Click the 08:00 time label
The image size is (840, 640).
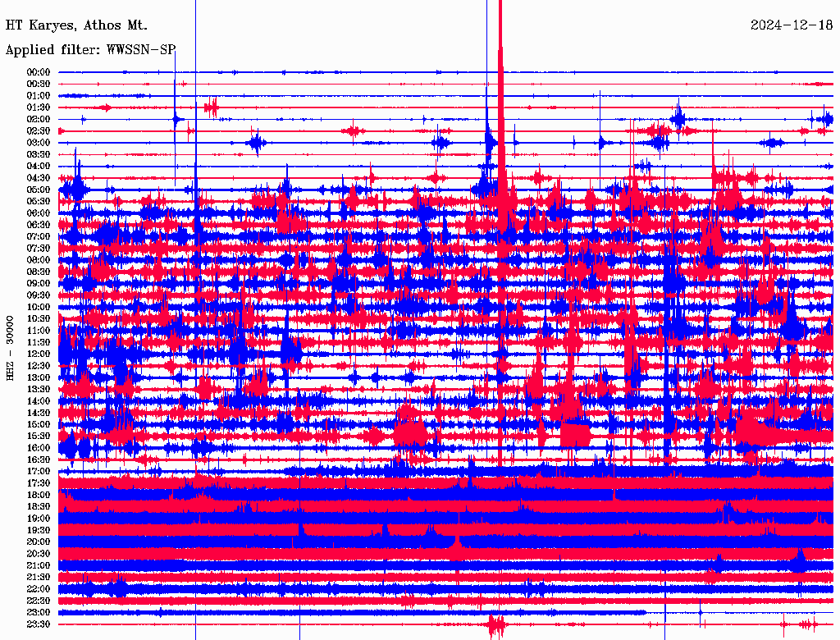39,260
